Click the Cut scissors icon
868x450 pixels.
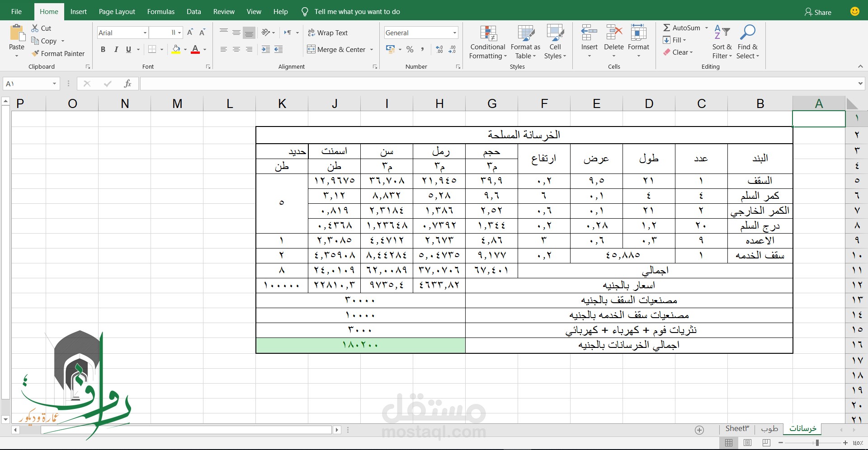coord(35,28)
